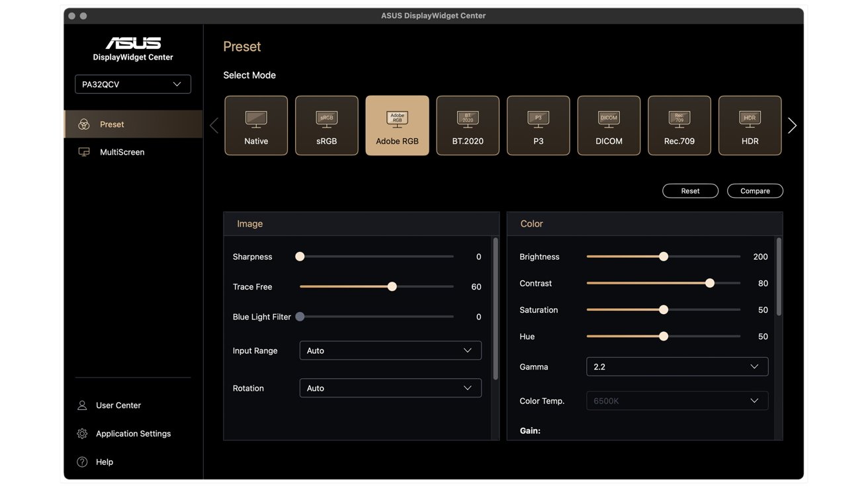868x488 pixels.
Task: Select the DICOM preset mode
Action: coord(609,126)
